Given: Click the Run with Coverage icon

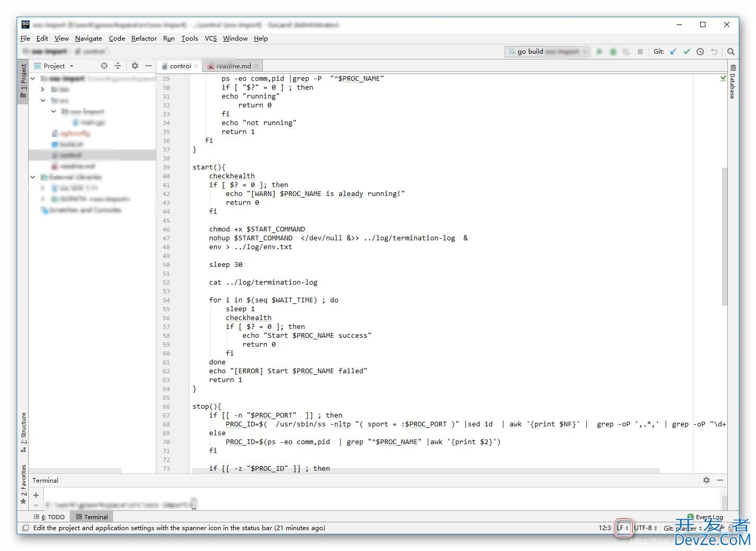Looking at the screenshot, I should (627, 52).
